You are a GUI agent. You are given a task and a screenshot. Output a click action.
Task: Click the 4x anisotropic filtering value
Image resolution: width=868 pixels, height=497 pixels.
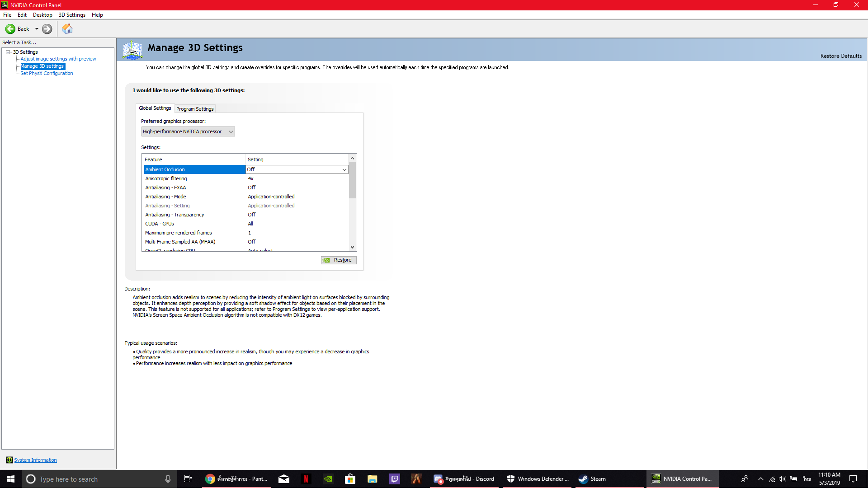(251, 178)
